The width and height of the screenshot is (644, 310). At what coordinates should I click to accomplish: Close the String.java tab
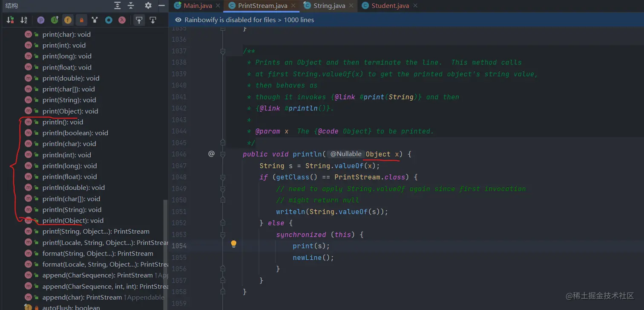(x=351, y=6)
